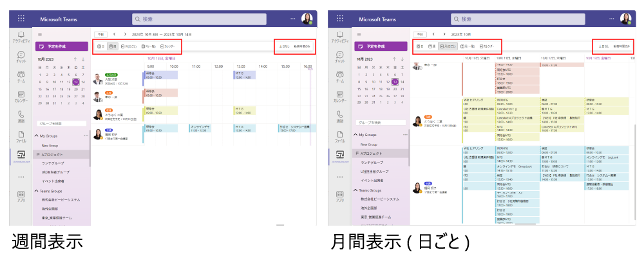Open Files icon in monthly view sidebar
The width and height of the screenshot is (644, 258).
[x=338, y=136]
